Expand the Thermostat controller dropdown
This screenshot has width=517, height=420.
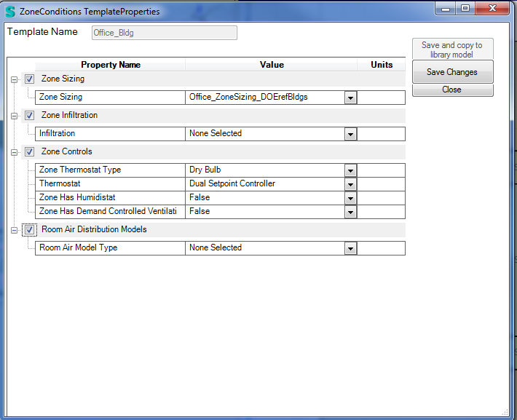point(350,184)
